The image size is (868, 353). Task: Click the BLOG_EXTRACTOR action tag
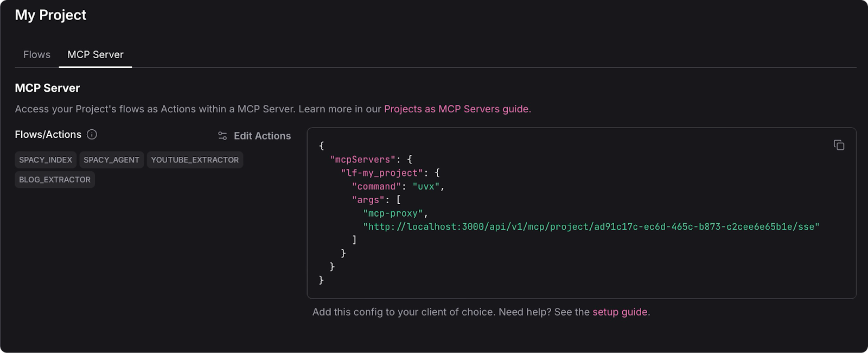pos(55,180)
